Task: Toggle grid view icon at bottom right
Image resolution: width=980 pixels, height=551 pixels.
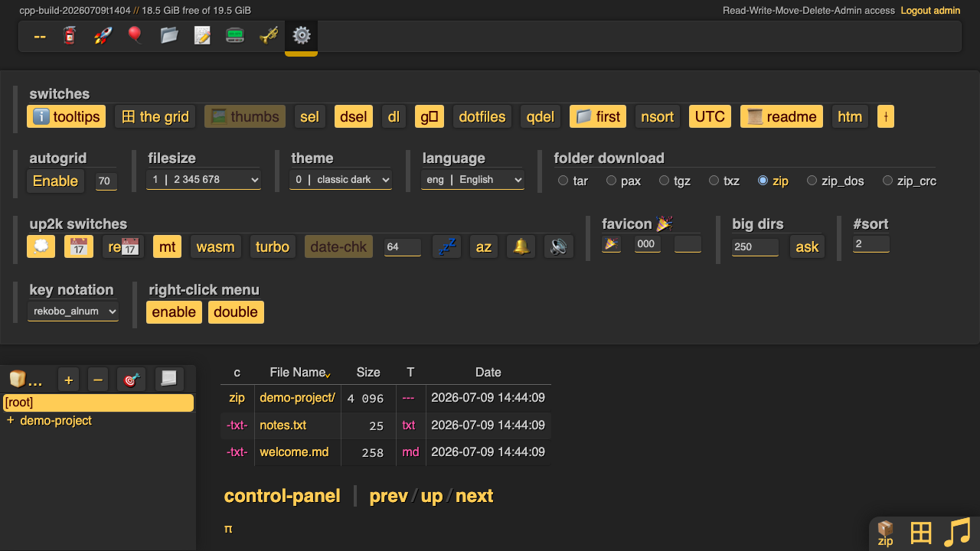Action: 920,533
